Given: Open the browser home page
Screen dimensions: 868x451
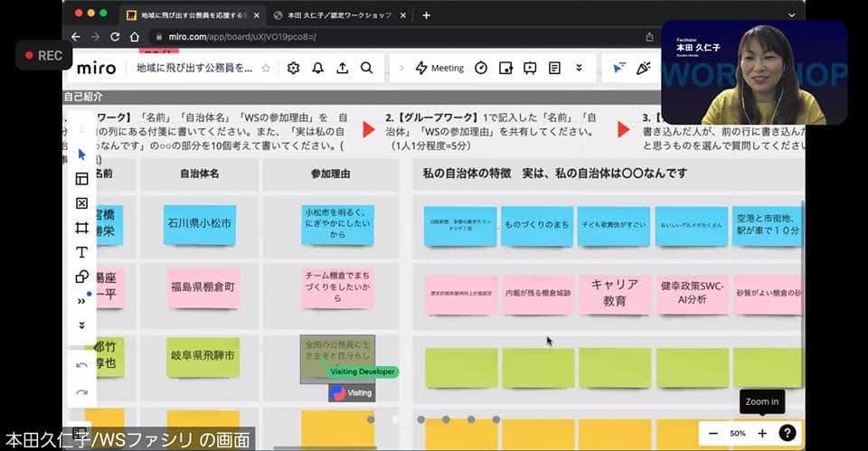Looking at the screenshot, I should [x=135, y=36].
